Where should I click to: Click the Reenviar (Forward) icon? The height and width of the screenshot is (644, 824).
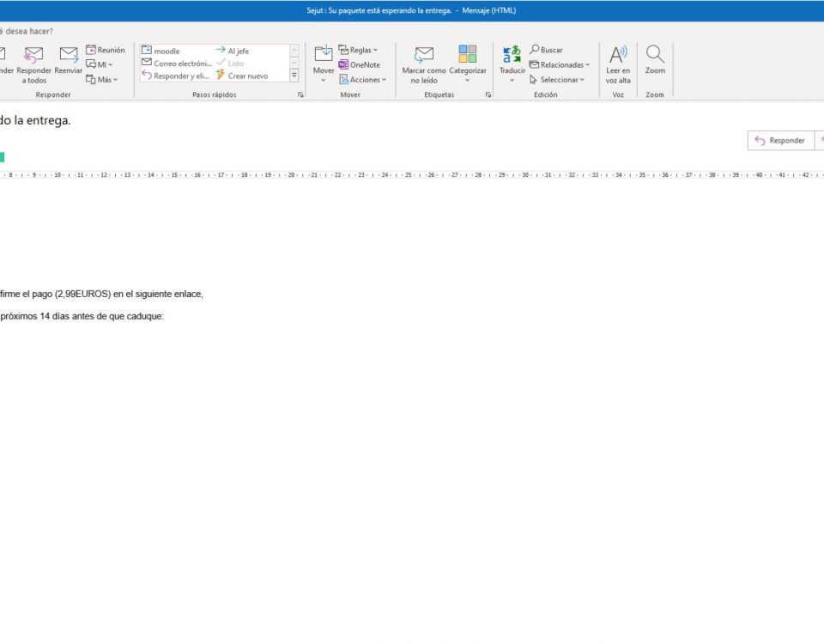[x=69, y=57]
